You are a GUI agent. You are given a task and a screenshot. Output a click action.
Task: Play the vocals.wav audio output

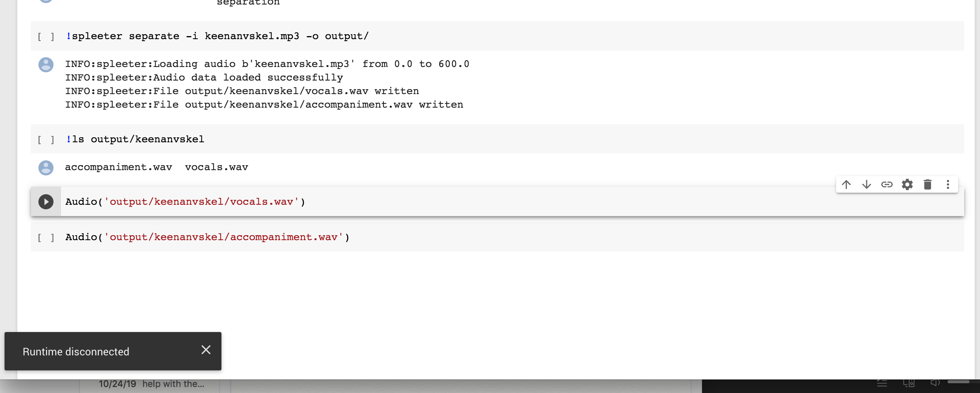(x=46, y=201)
